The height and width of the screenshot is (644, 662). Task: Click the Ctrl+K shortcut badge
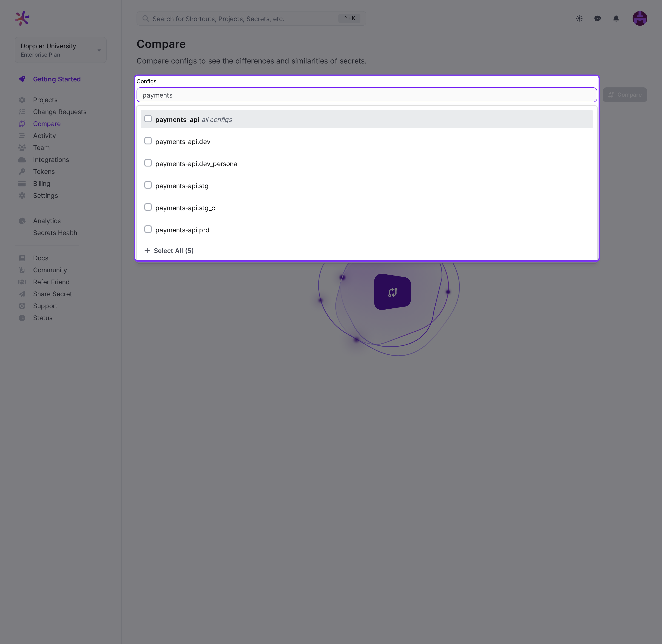point(349,19)
